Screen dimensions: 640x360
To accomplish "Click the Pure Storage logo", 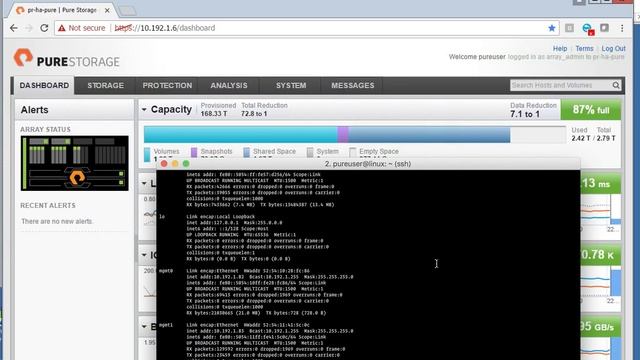I will click(x=67, y=59).
